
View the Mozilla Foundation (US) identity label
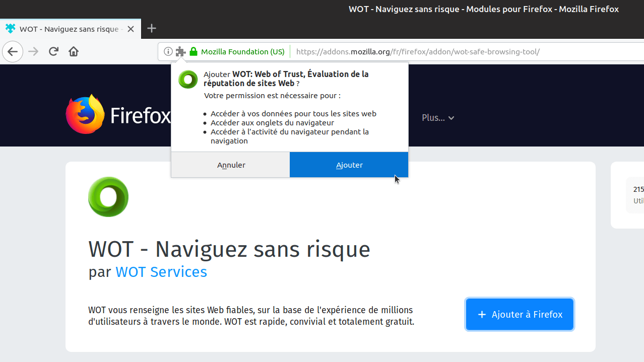pyautogui.click(x=243, y=51)
